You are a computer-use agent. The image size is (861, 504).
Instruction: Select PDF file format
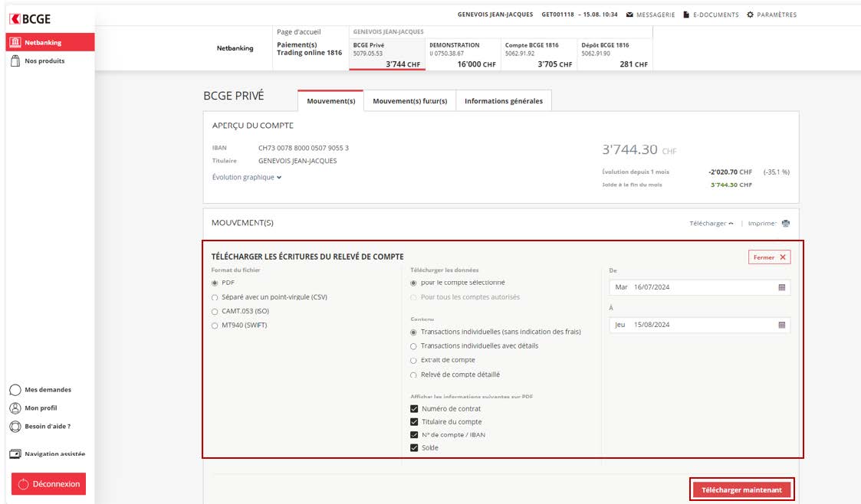pos(215,283)
